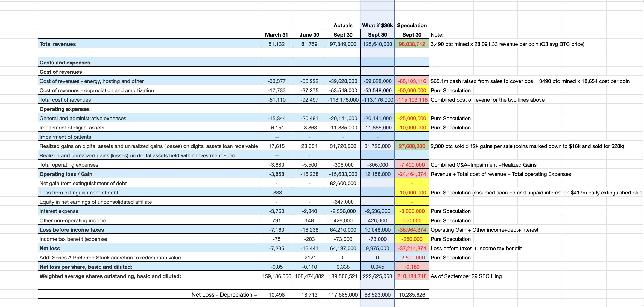Click the Net Loss - Depreciation label cell
This screenshot has height=307, width=644.
tap(224, 294)
